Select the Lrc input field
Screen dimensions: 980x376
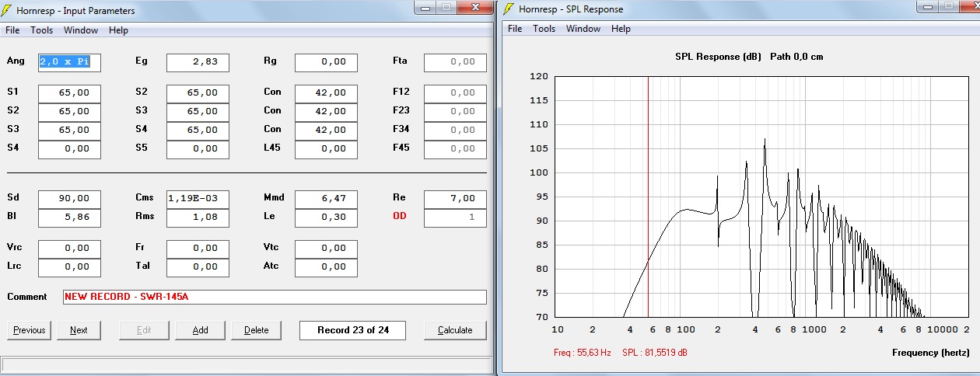[69, 267]
